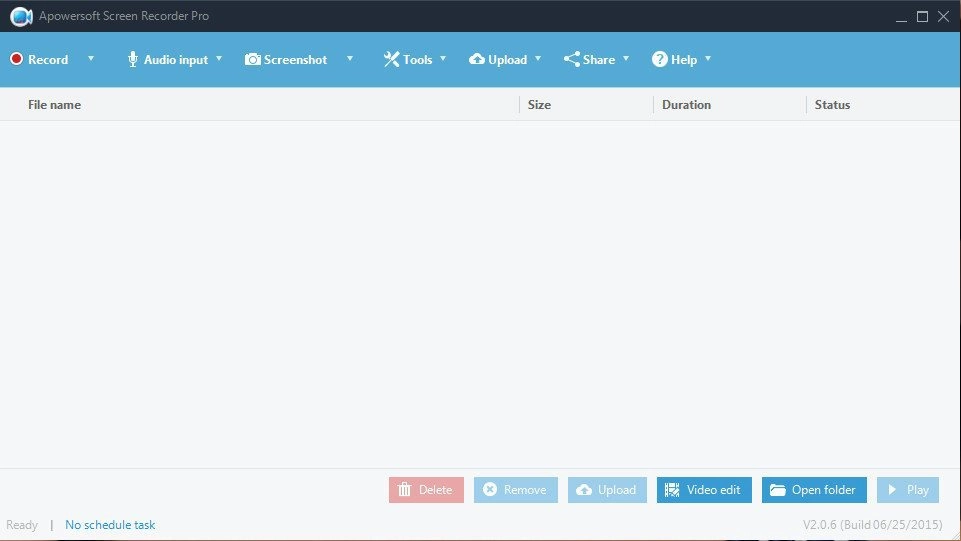Image resolution: width=961 pixels, height=541 pixels.
Task: Click the folder icon on Open folder
Action: point(778,490)
